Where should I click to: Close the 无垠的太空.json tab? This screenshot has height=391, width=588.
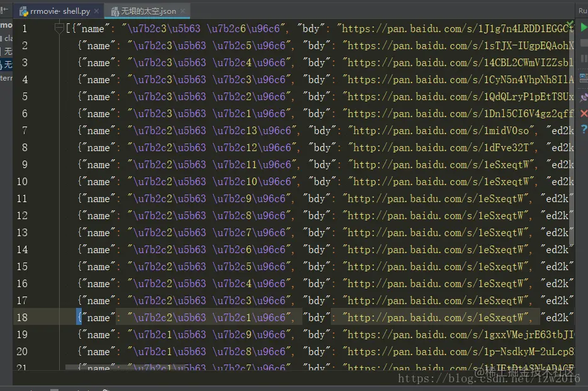tap(183, 11)
